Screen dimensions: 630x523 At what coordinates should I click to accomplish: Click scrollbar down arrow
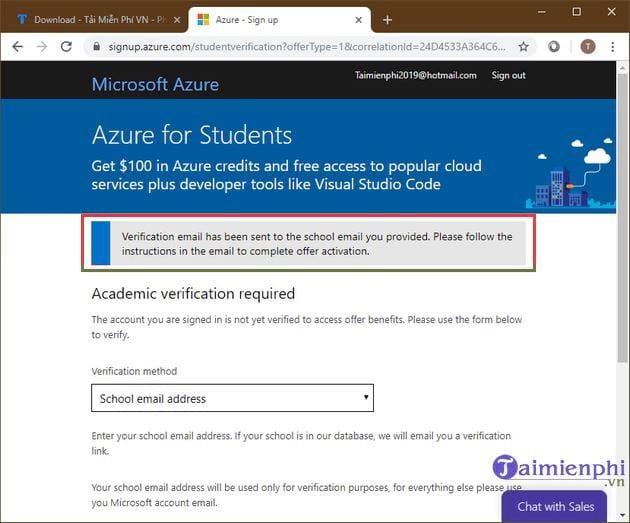622,515
